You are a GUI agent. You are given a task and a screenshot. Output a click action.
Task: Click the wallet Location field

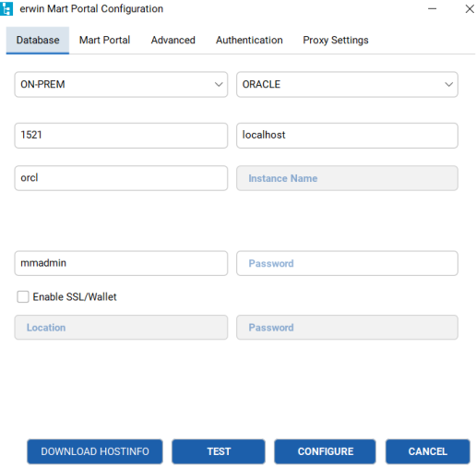point(121,328)
